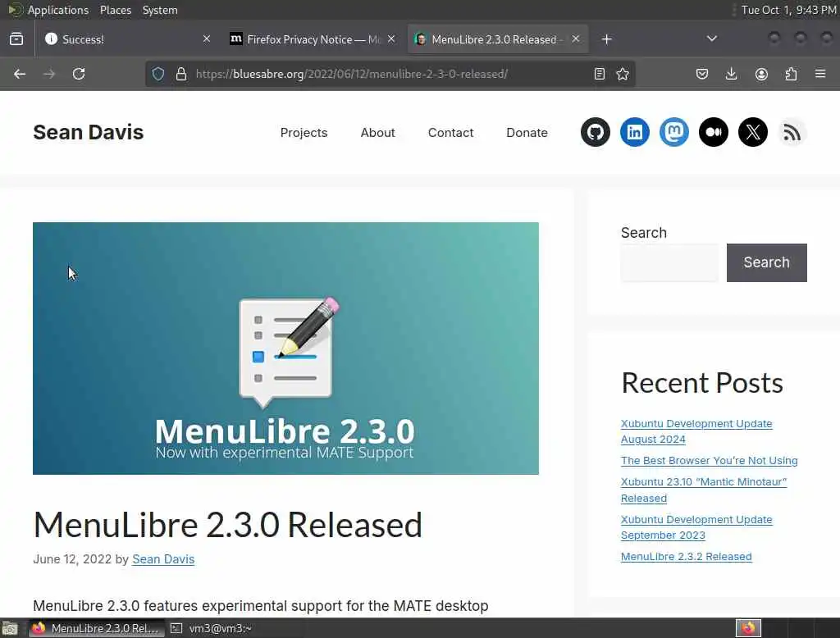The width and height of the screenshot is (840, 638).
Task: Open the Donate navigation item
Action: pyautogui.click(x=527, y=133)
